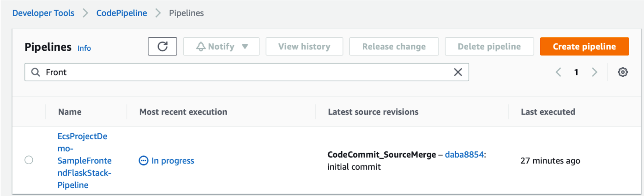Click the Notify bell icon
The width and height of the screenshot is (644, 196).
pyautogui.click(x=201, y=47)
